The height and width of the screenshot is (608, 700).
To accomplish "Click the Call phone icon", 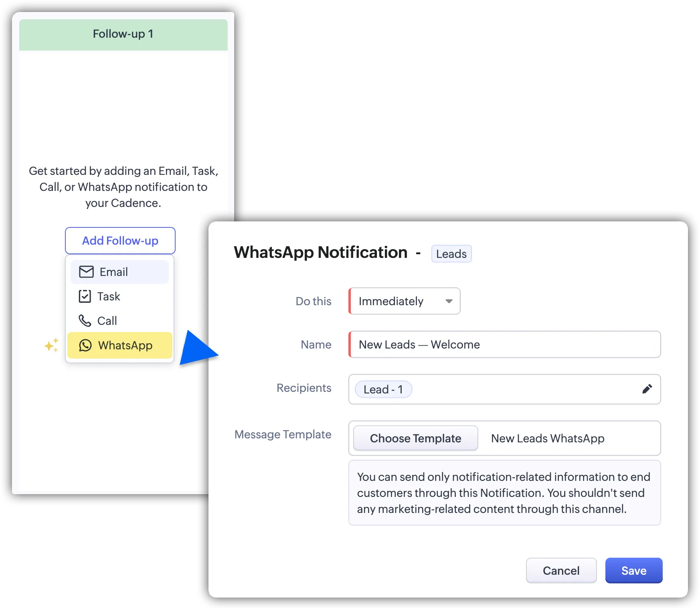I will pos(85,321).
